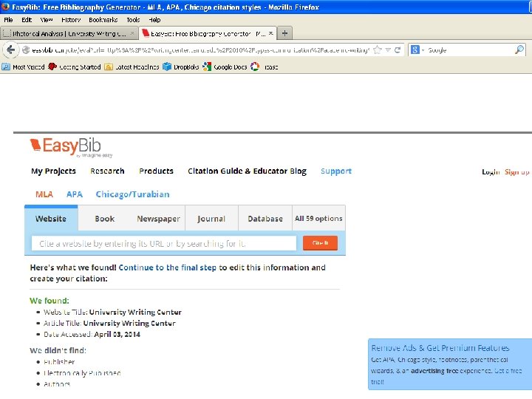
Task: Bookmark this page with the star icon
Action: click(377, 50)
